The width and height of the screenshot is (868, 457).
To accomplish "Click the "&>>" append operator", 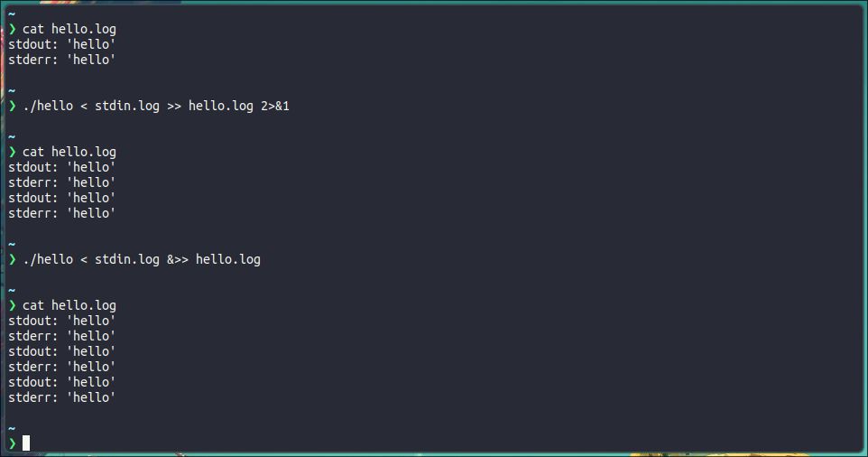I will 178,259.
